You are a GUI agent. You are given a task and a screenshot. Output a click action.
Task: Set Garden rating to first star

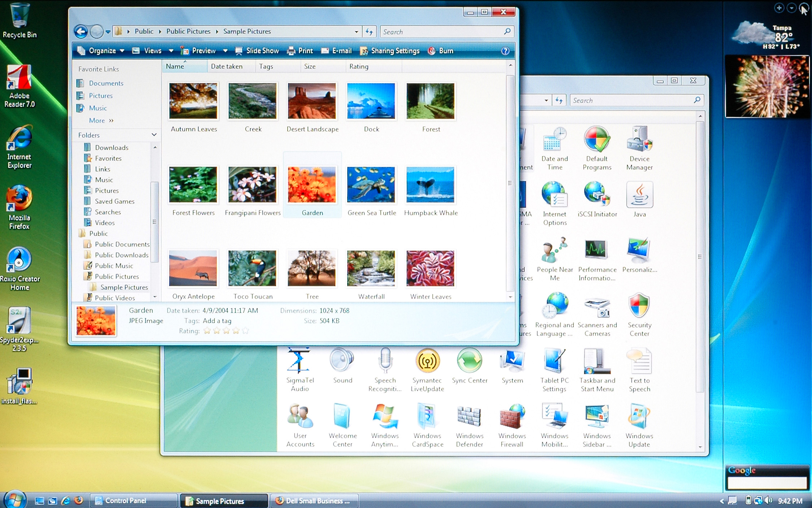click(x=207, y=331)
